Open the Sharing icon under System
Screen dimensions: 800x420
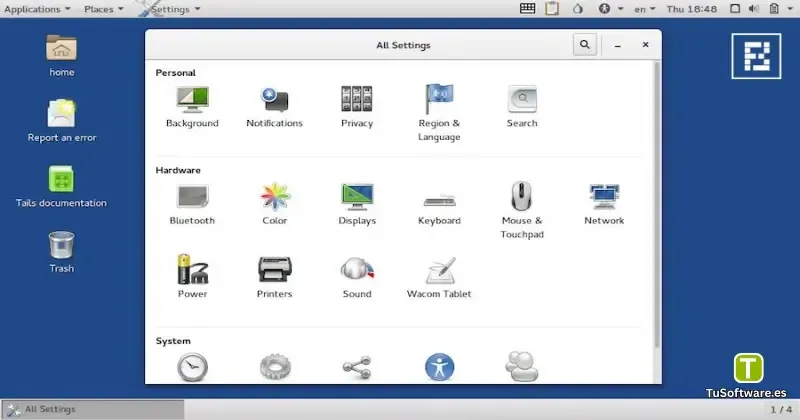tap(357, 367)
